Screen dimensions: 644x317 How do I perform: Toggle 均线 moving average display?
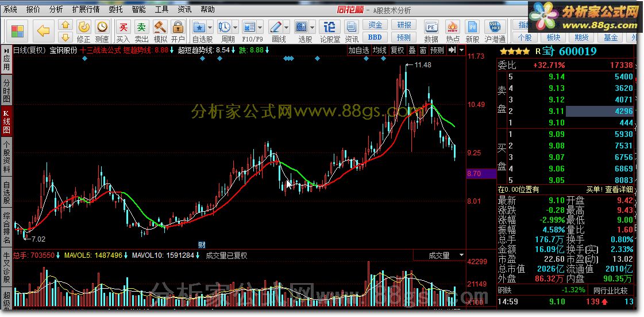coord(380,50)
